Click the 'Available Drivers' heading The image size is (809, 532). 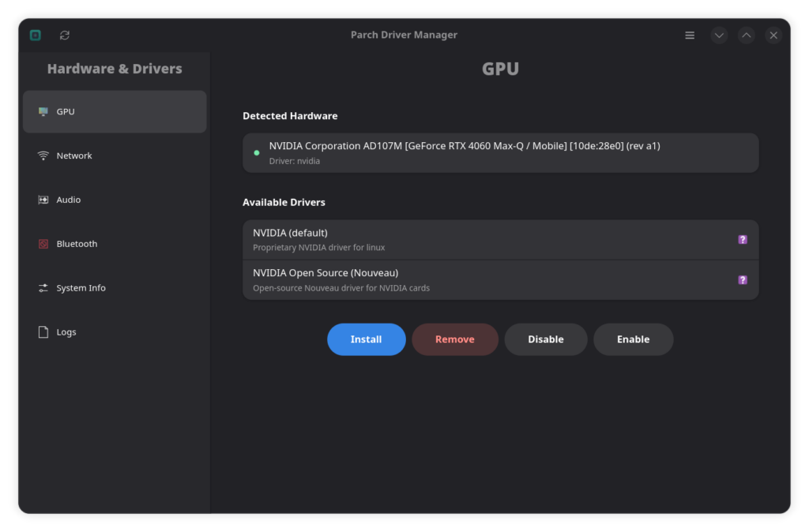(284, 203)
